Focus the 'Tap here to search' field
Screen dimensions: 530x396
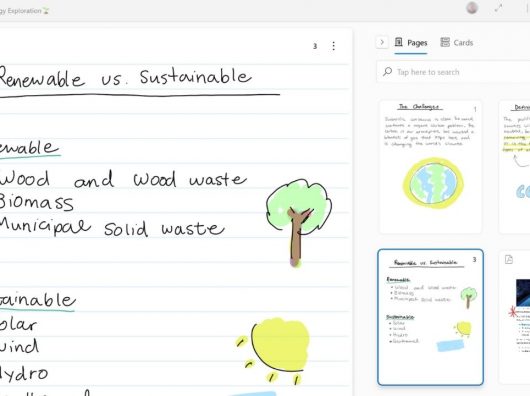[x=453, y=72]
